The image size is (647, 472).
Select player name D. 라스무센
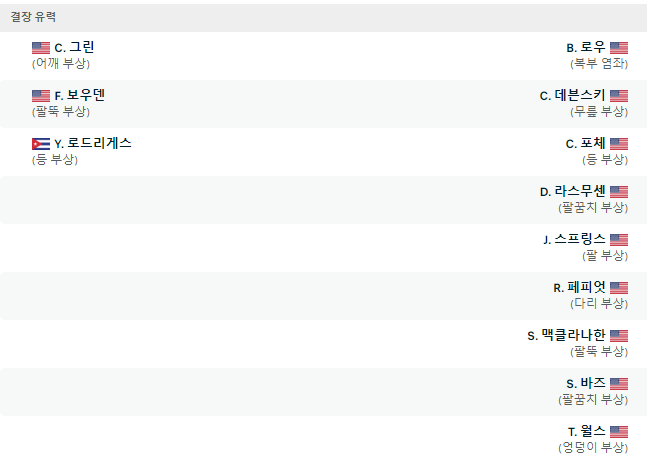(x=573, y=191)
